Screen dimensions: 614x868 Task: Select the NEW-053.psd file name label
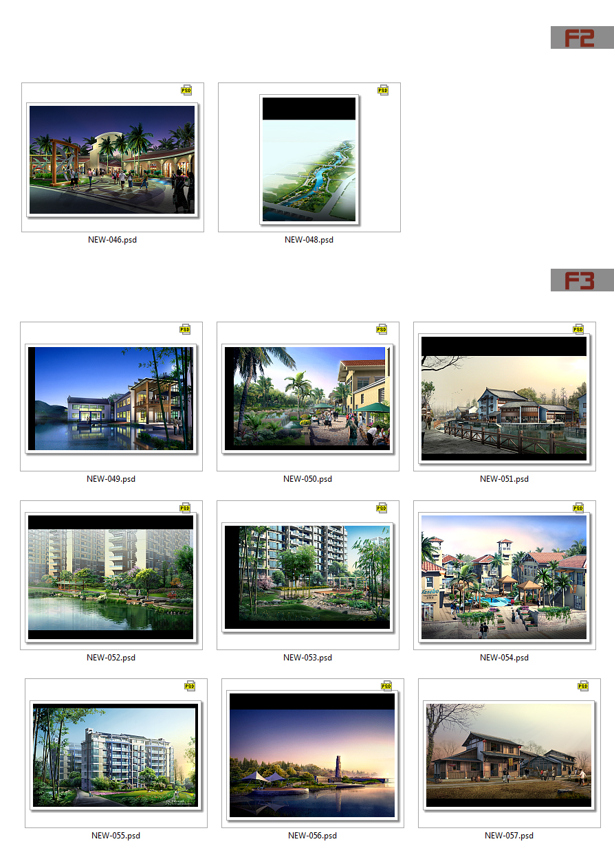pyautogui.click(x=308, y=658)
